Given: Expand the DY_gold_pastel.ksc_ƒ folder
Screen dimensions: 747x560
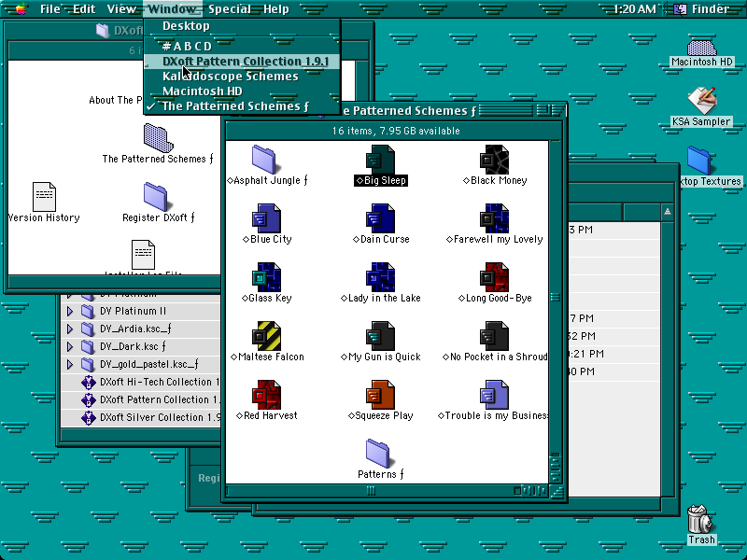Looking at the screenshot, I should point(69,364).
